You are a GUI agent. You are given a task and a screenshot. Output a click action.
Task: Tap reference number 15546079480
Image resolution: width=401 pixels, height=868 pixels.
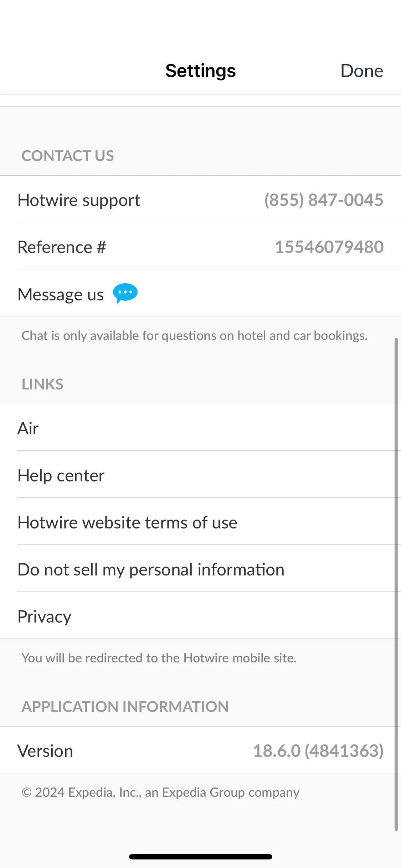(x=329, y=247)
